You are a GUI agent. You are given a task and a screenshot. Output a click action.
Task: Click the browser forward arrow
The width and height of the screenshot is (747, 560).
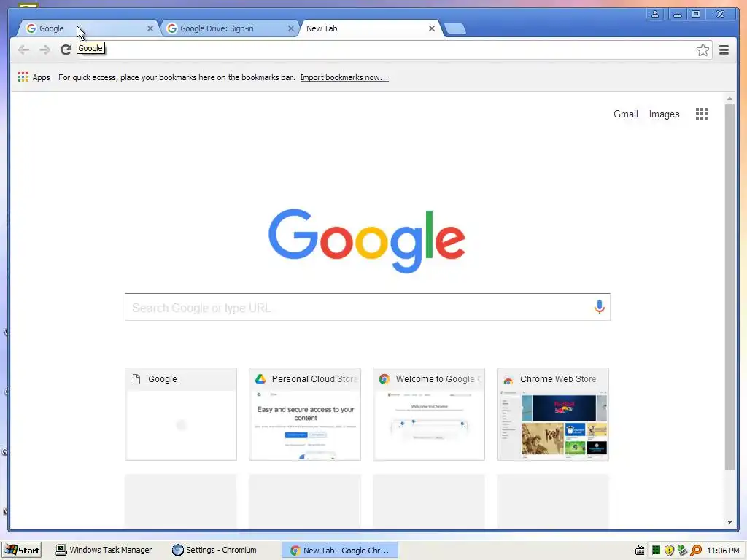point(44,50)
